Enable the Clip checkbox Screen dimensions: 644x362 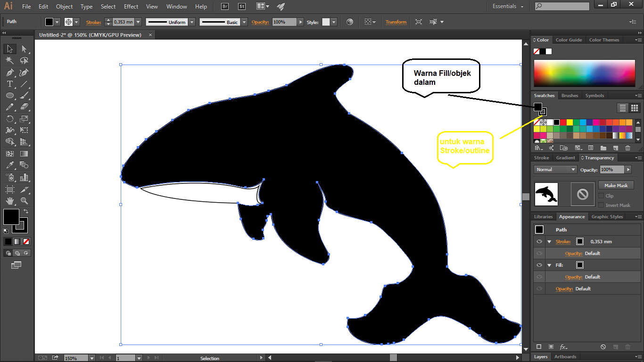tap(601, 196)
